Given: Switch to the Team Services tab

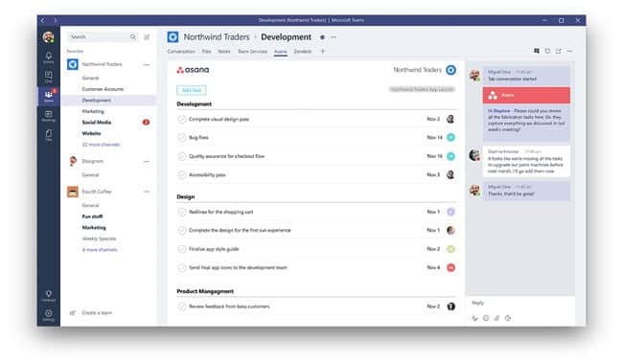Looking at the screenshot, I should (252, 51).
